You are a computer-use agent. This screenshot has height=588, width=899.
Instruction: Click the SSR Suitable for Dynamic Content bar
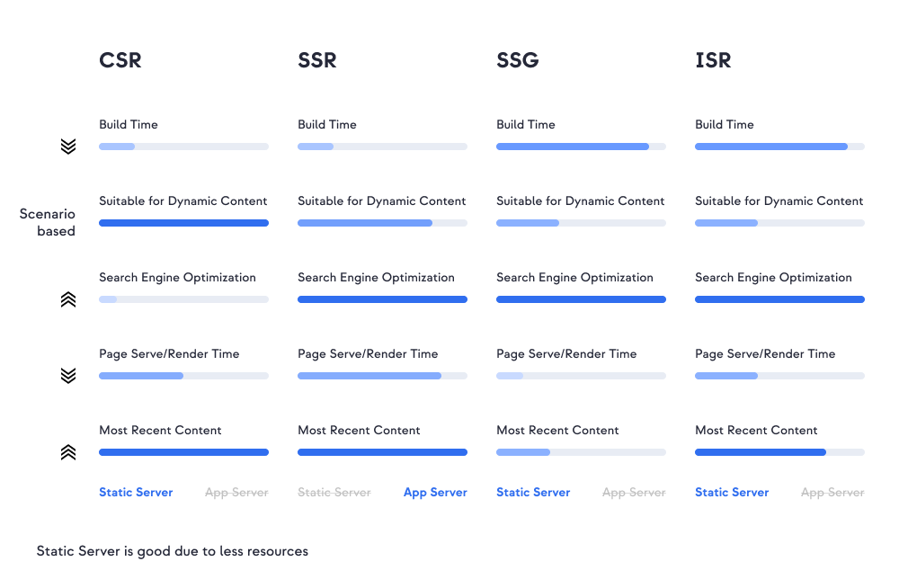(x=382, y=223)
